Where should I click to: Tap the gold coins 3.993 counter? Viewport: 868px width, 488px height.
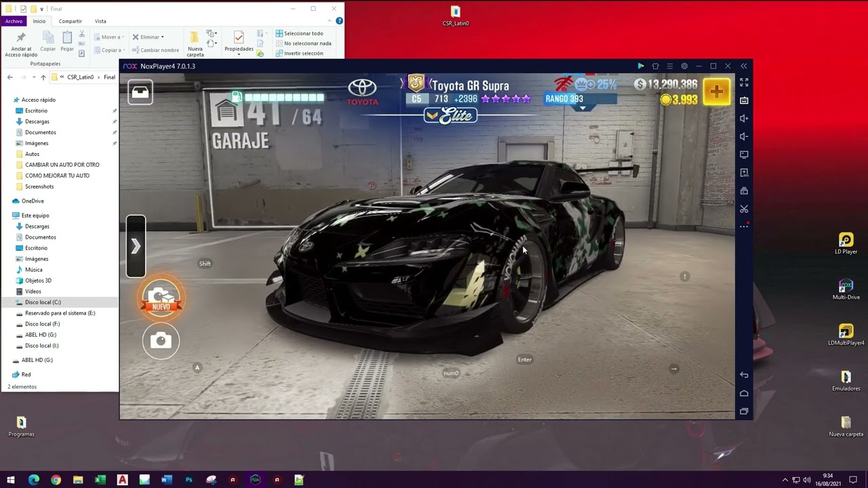click(x=679, y=100)
